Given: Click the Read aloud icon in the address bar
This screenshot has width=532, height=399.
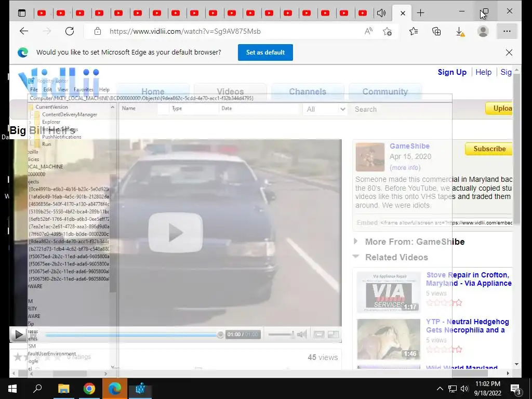Looking at the screenshot, I should click(368, 31).
